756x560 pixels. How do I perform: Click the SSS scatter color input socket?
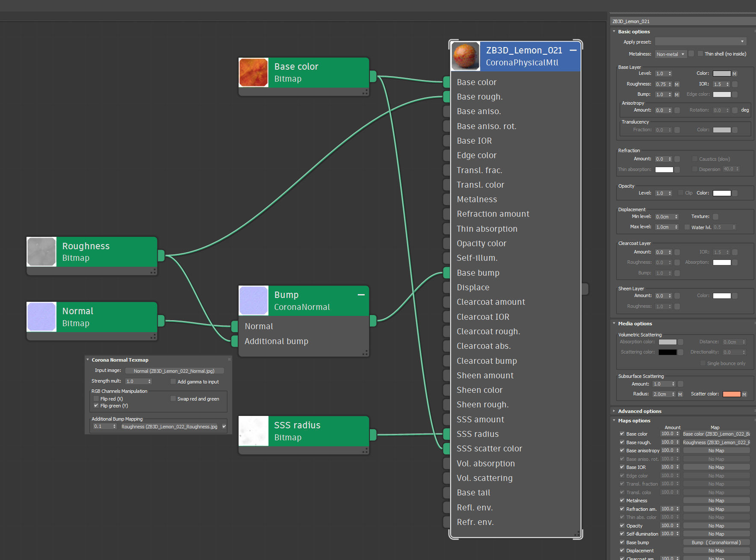coord(446,448)
